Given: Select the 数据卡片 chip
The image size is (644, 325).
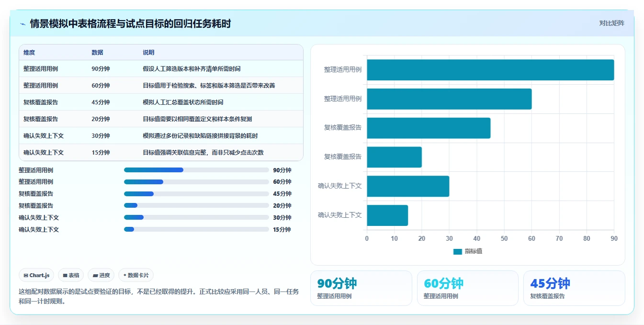Looking at the screenshot, I should [136, 275].
